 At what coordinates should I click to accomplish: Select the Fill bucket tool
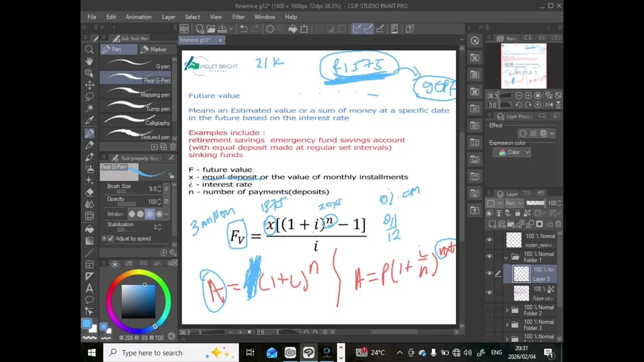[x=90, y=229]
